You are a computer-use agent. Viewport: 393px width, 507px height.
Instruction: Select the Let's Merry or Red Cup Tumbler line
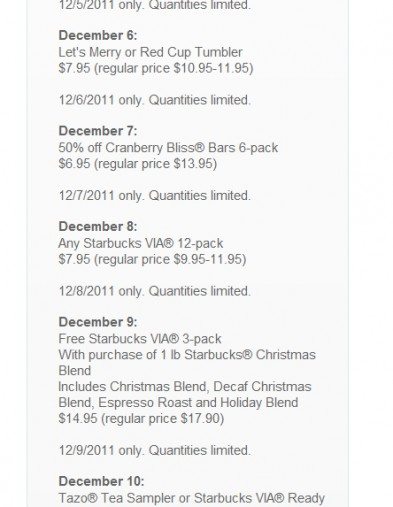(150, 52)
